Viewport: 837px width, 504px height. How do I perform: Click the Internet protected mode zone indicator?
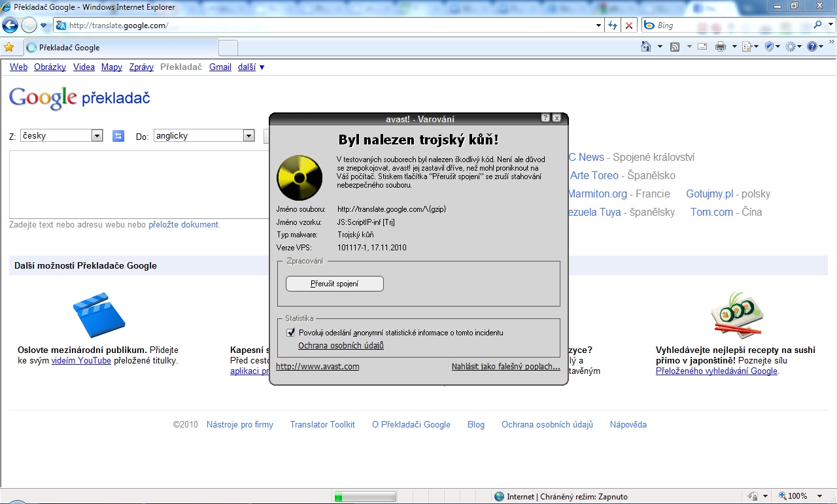[x=561, y=496]
